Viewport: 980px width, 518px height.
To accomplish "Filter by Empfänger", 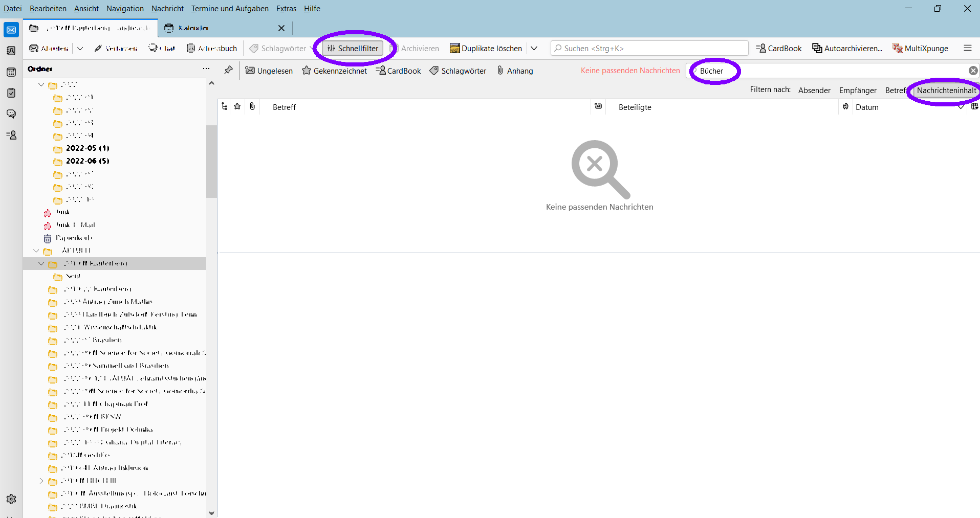I will (858, 90).
